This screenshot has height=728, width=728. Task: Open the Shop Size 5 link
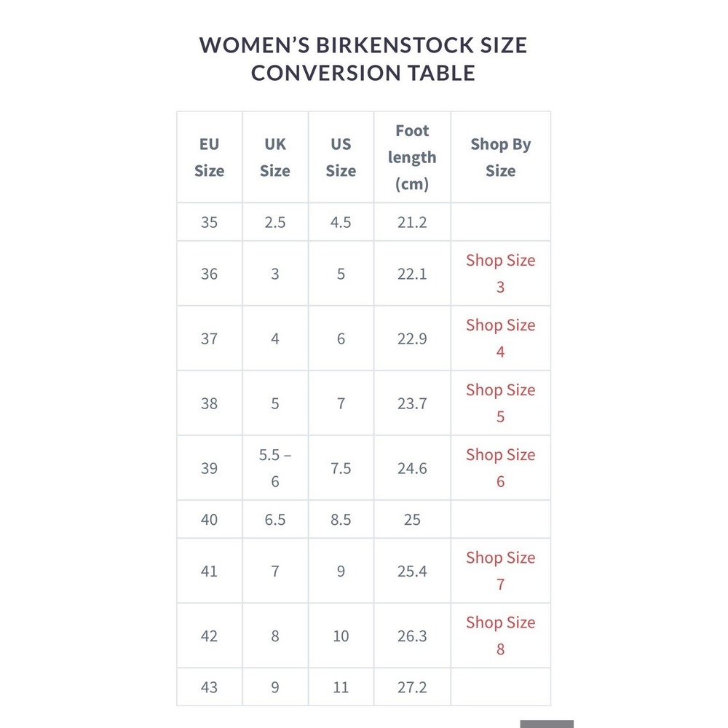[x=501, y=403]
